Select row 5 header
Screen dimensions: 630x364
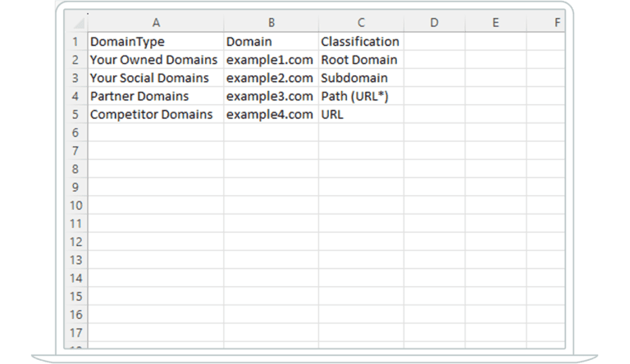coord(75,115)
